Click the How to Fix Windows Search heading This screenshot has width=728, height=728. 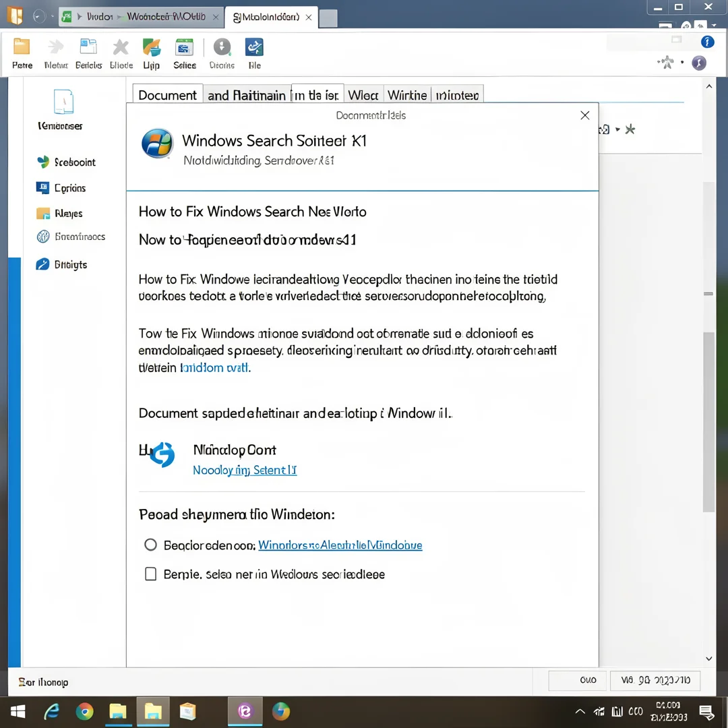pos(252,212)
